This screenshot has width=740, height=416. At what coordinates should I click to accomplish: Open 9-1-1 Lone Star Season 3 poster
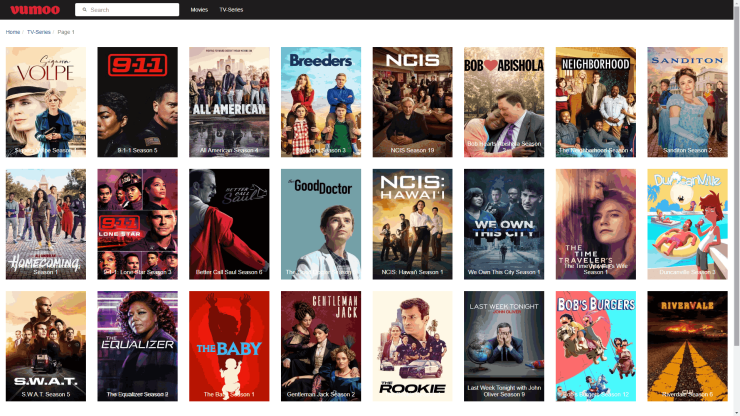[138, 224]
